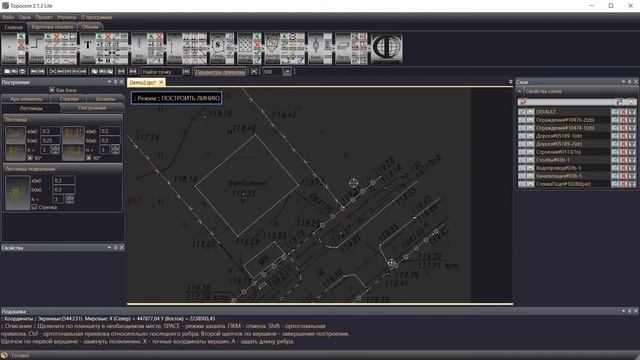Close the Demo2.tpc document tab

click(x=161, y=82)
